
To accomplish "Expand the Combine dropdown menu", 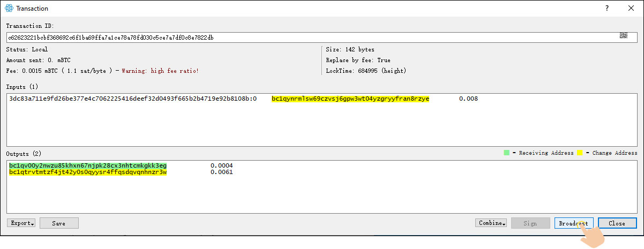I will pyautogui.click(x=490, y=223).
